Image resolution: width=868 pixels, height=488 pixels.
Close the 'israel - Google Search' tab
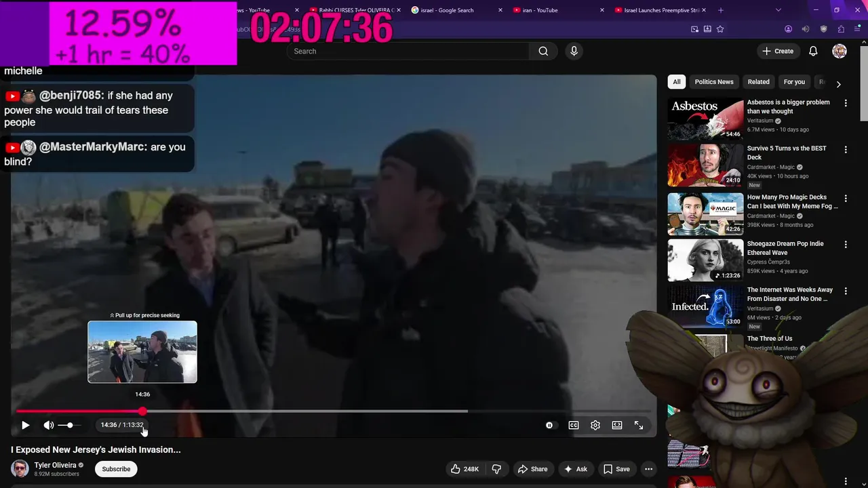[x=500, y=10]
